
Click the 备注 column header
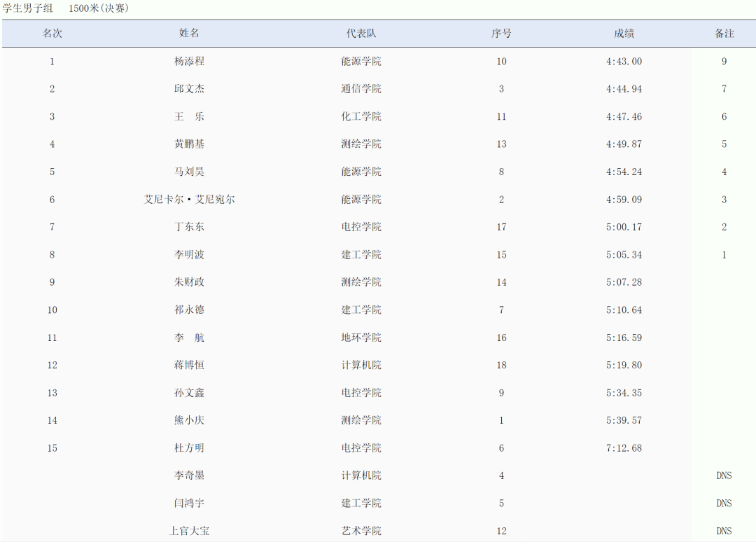pyautogui.click(x=724, y=34)
